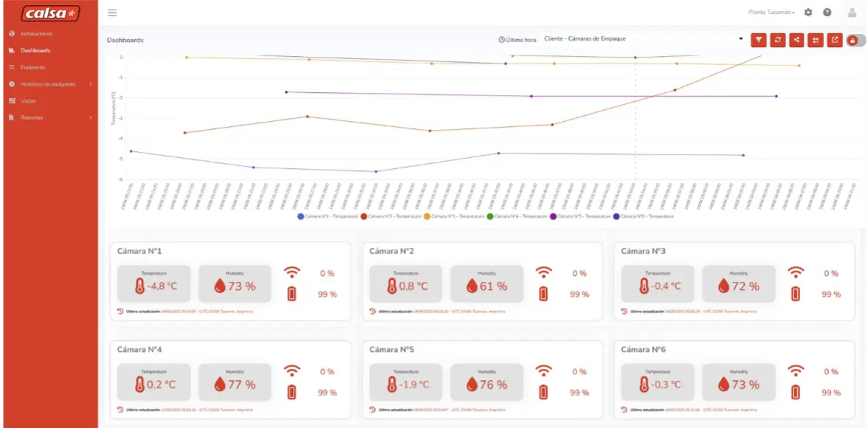Image resolution: width=868 pixels, height=428 pixels.
Task: Click the red filter funnel button
Action: 759,40
